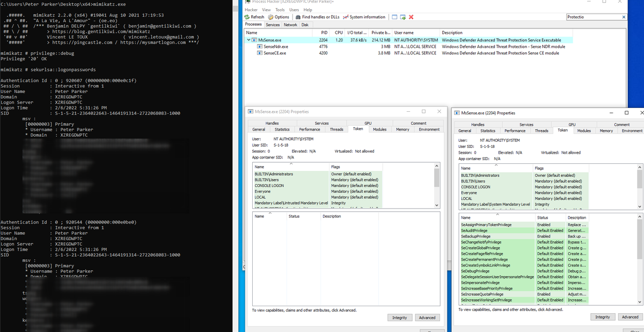The width and height of the screenshot is (644, 332).
Task: Click the title icon of right Properties window
Action: coord(457,113)
